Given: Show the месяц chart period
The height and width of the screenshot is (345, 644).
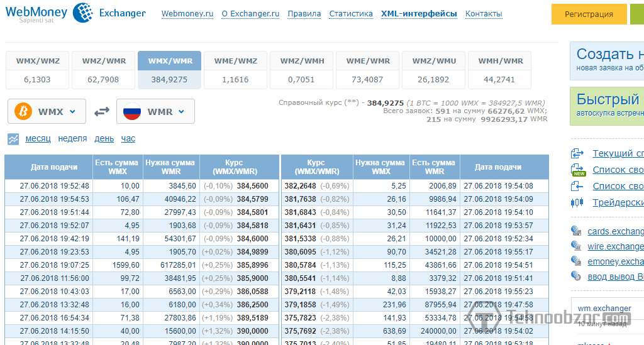Looking at the screenshot, I should coord(38,139).
